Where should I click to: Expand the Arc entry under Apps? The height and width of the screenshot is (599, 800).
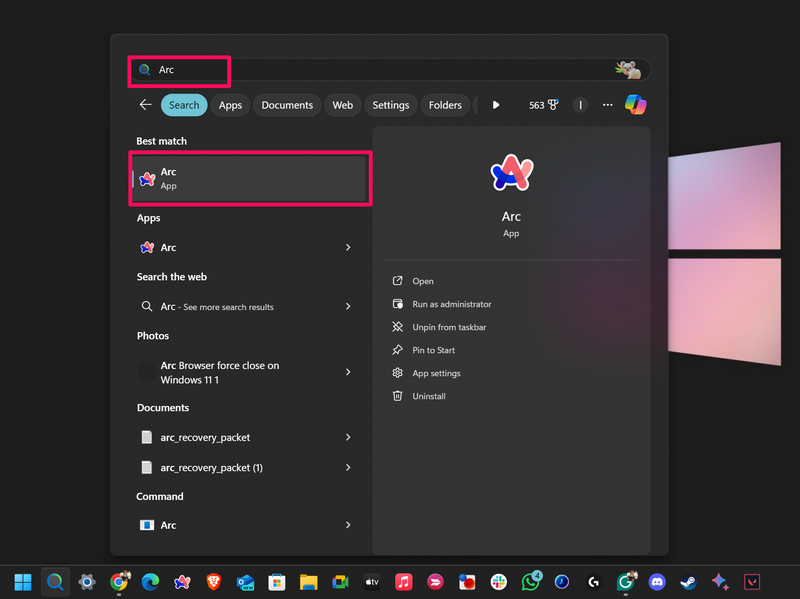click(x=348, y=247)
